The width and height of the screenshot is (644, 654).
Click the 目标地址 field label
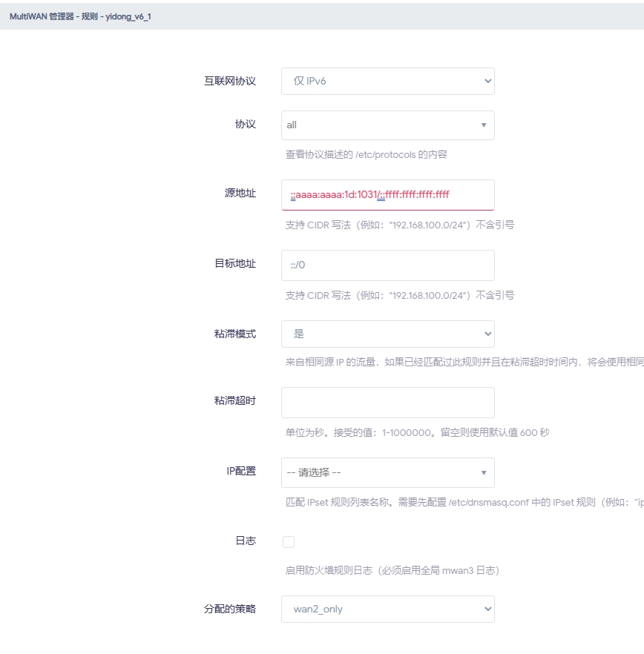pyautogui.click(x=235, y=263)
